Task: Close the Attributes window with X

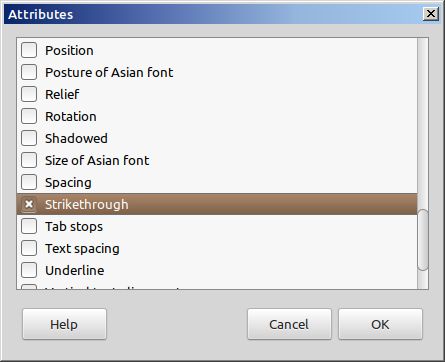Action: tap(431, 14)
